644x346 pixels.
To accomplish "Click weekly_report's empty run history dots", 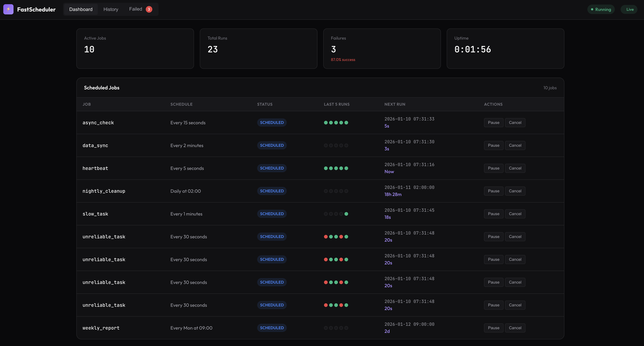I will pyautogui.click(x=336, y=328).
